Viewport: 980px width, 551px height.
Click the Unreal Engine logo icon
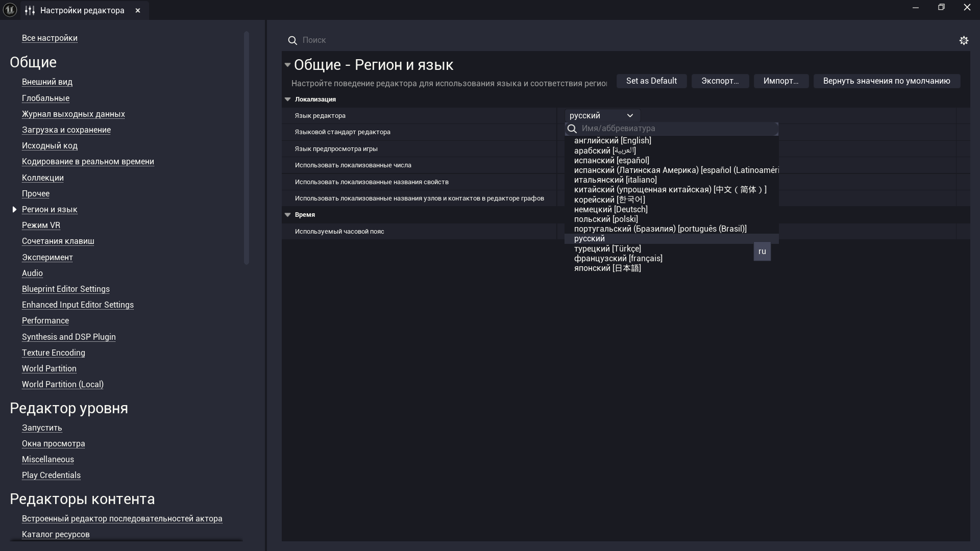pos(10,10)
